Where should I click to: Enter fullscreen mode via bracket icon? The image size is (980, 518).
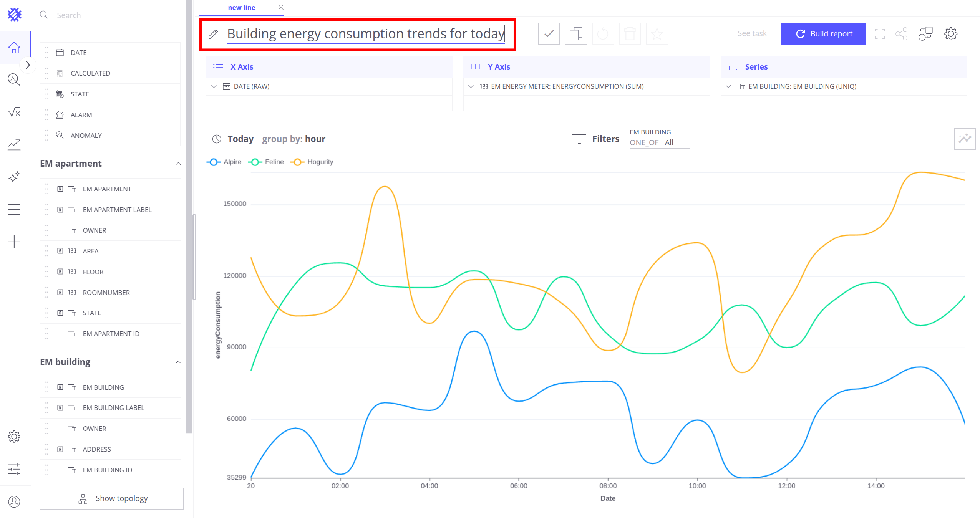click(x=879, y=34)
